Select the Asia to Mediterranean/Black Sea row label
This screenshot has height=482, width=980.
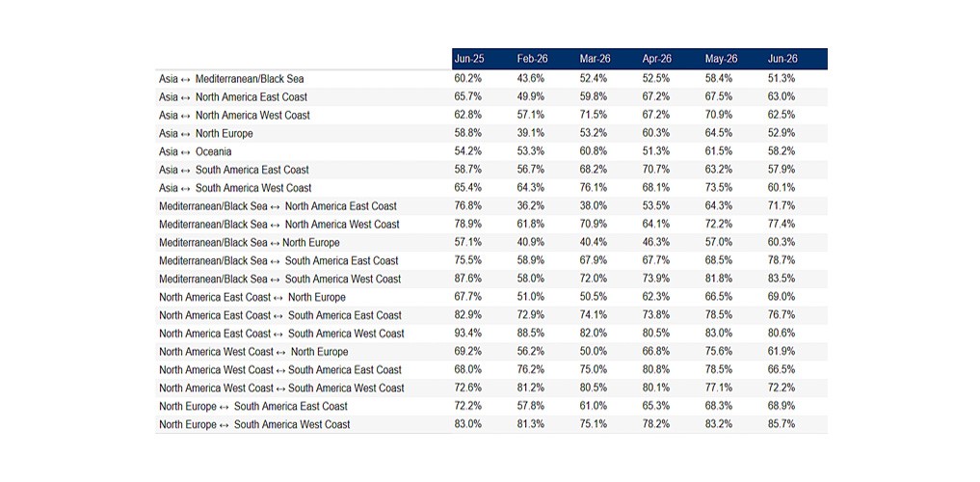231,79
